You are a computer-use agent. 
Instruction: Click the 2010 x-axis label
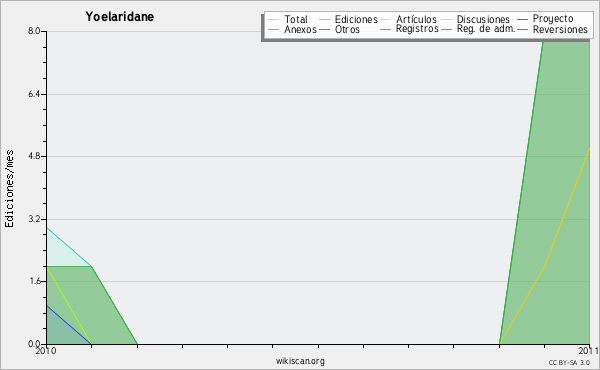click(x=46, y=351)
